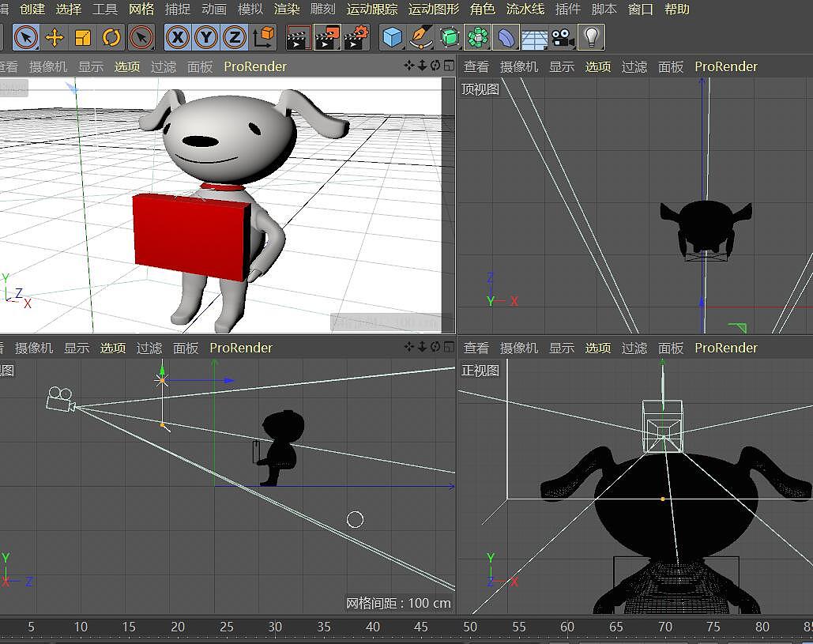Toggle the coordinate system cube icon

263,37
